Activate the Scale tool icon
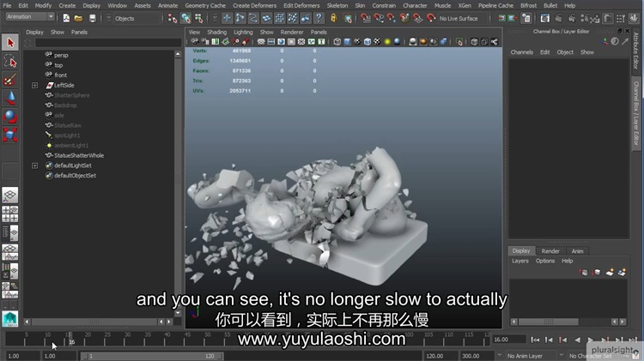This screenshot has height=361, width=644. tap(10, 135)
